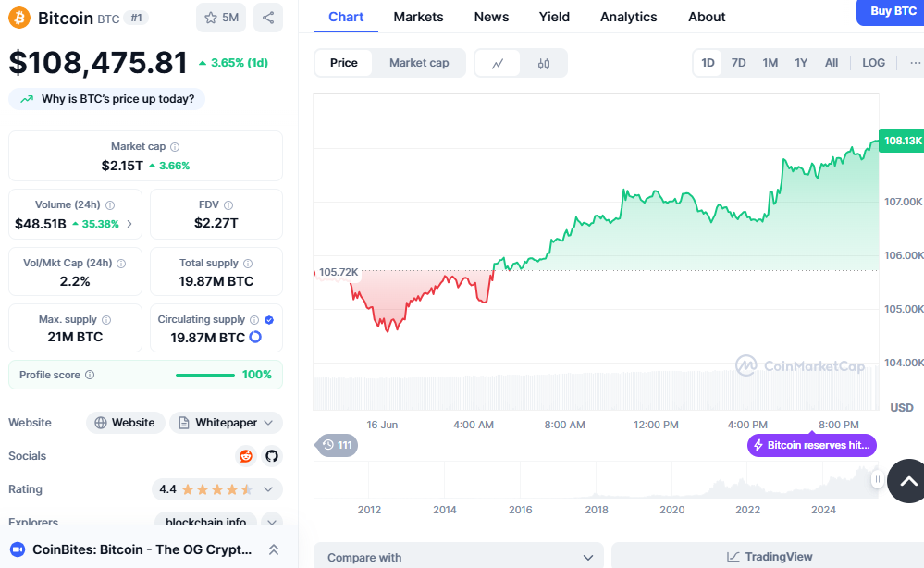The height and width of the screenshot is (568, 924).
Task: Open the Website link button
Action: [126, 423]
